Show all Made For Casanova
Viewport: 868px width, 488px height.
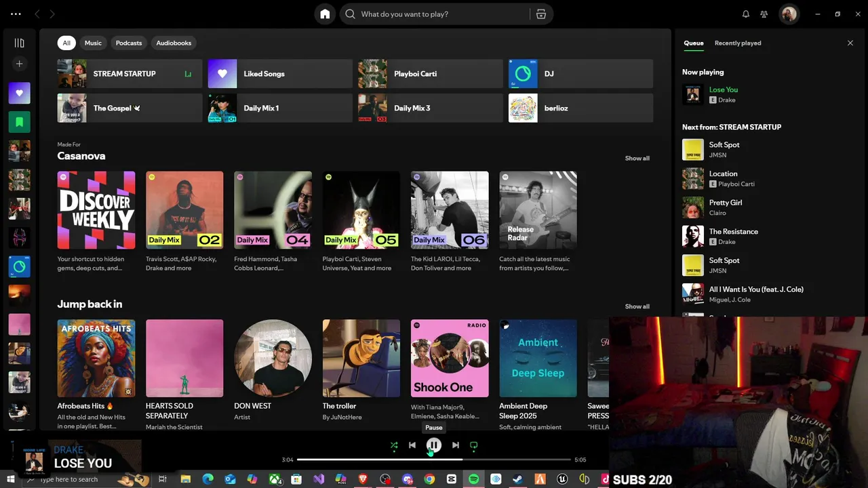point(637,158)
